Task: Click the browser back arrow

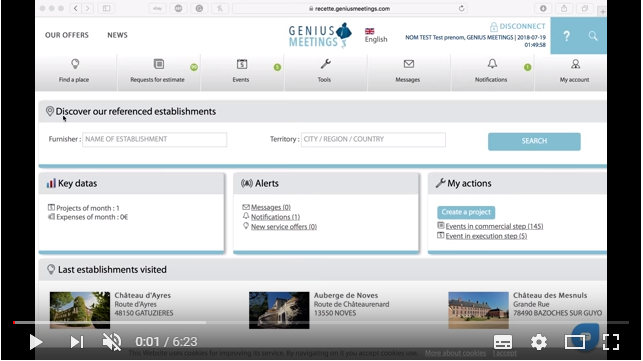Action: pos(76,8)
